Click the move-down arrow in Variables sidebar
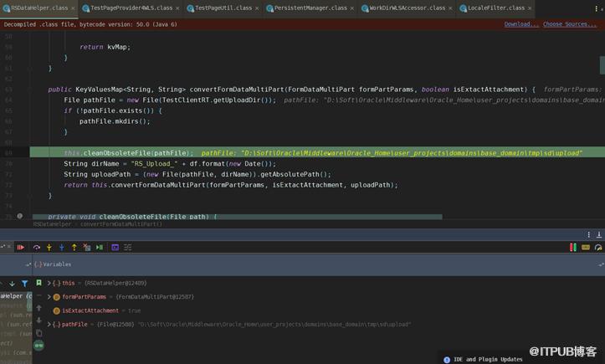This screenshot has width=605, height=364. click(x=39, y=320)
